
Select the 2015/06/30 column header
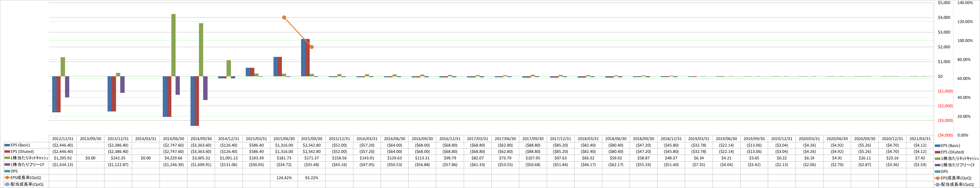coord(284,139)
